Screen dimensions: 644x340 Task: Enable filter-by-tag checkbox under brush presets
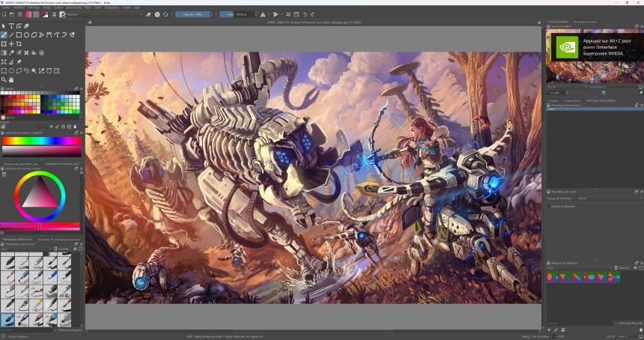[56, 330]
